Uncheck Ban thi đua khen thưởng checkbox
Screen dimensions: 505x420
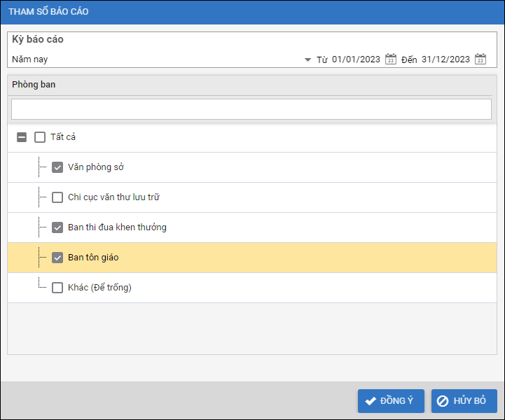coord(57,227)
